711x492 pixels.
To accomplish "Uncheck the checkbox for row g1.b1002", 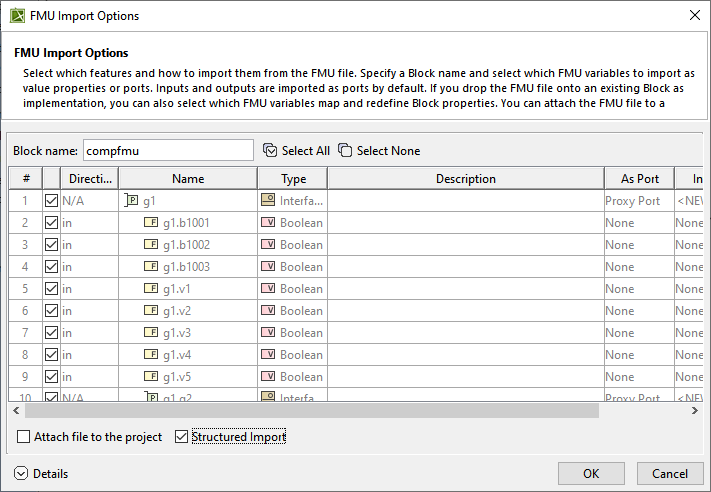I will (x=51, y=245).
